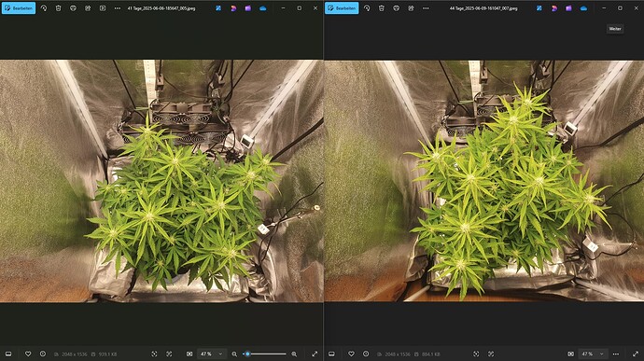644x361 pixels.
Task: Enter fullscreen in the left window
Action: [x=315, y=354]
